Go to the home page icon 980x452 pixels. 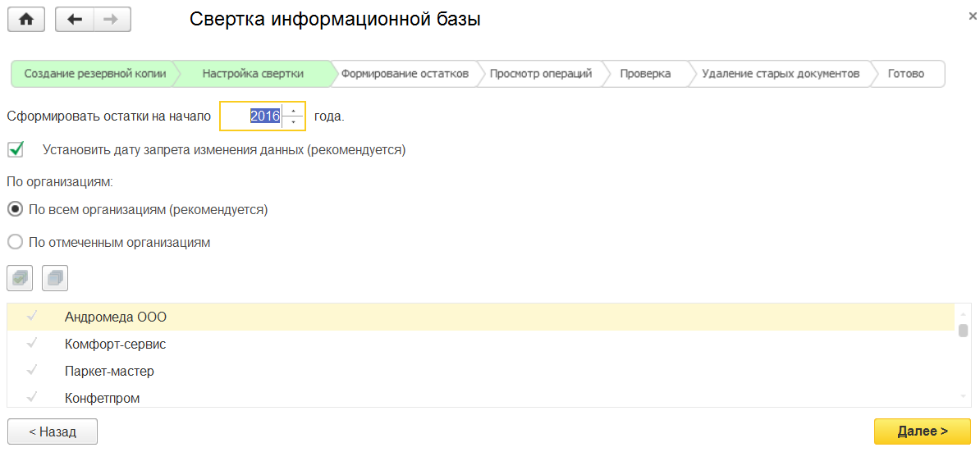point(25,20)
